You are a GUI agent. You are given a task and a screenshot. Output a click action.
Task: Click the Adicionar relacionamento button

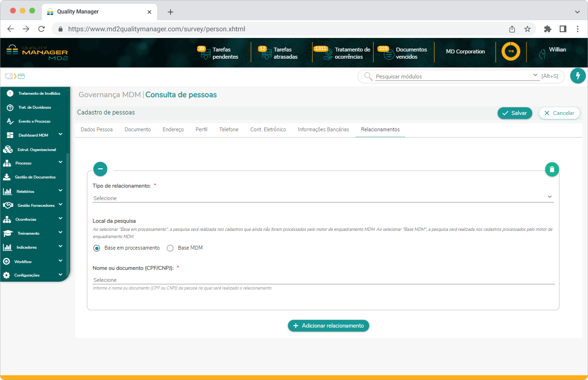pos(329,326)
